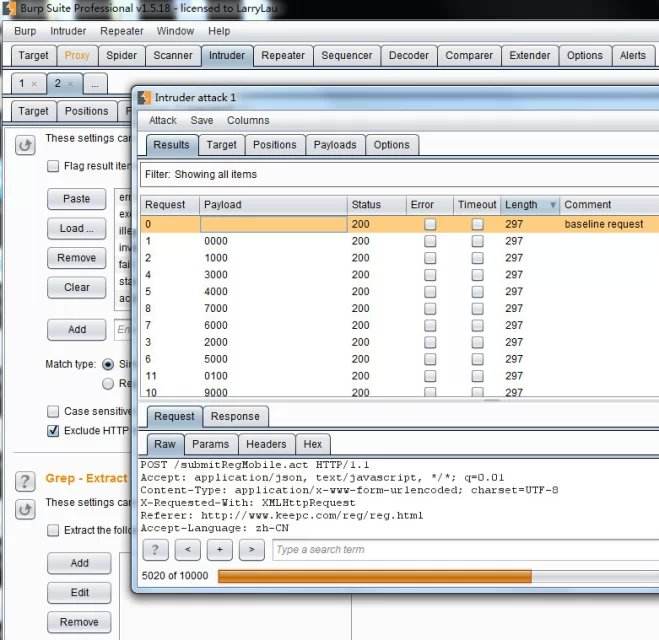This screenshot has height=640, width=659.
Task: Open the Repeater menu in menu bar
Action: [122, 31]
